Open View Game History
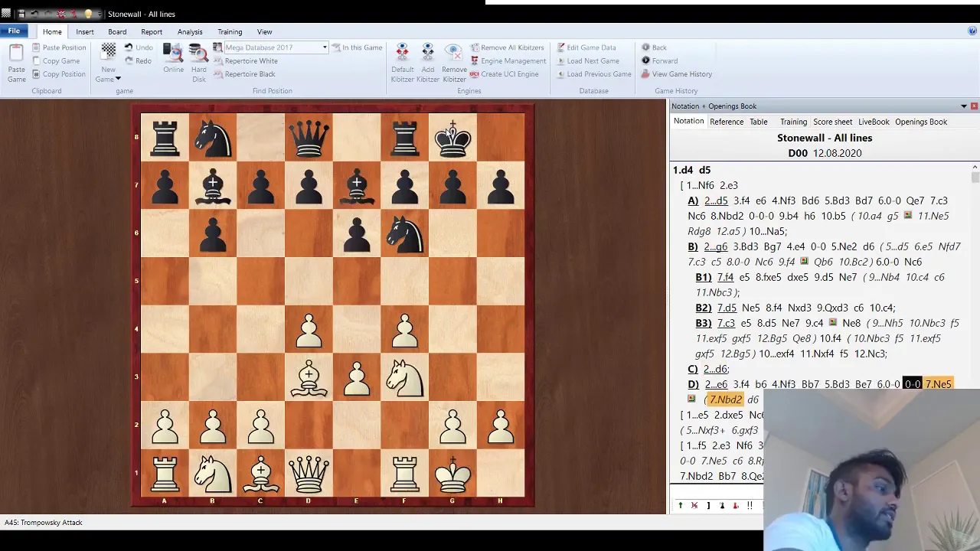Screen dimensions: 980x551 677,74
